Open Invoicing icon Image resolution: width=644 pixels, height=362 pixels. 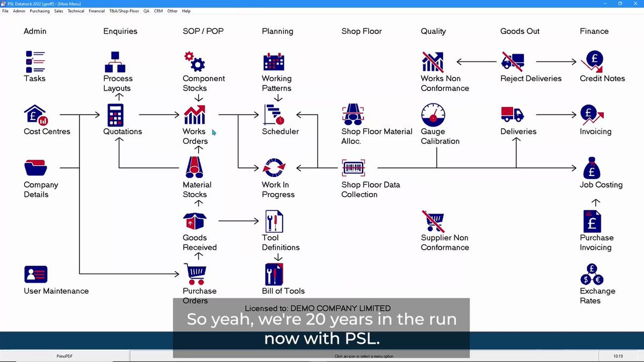(592, 115)
